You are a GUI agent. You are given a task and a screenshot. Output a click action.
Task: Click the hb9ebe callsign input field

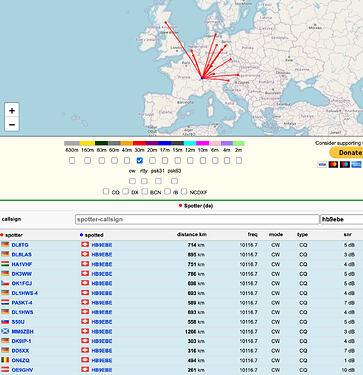click(342, 219)
